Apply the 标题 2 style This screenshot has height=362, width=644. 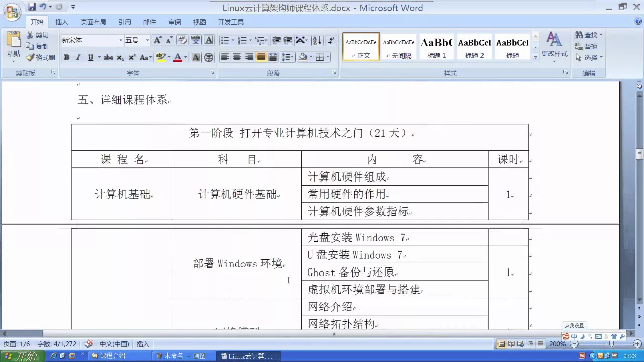point(474,47)
